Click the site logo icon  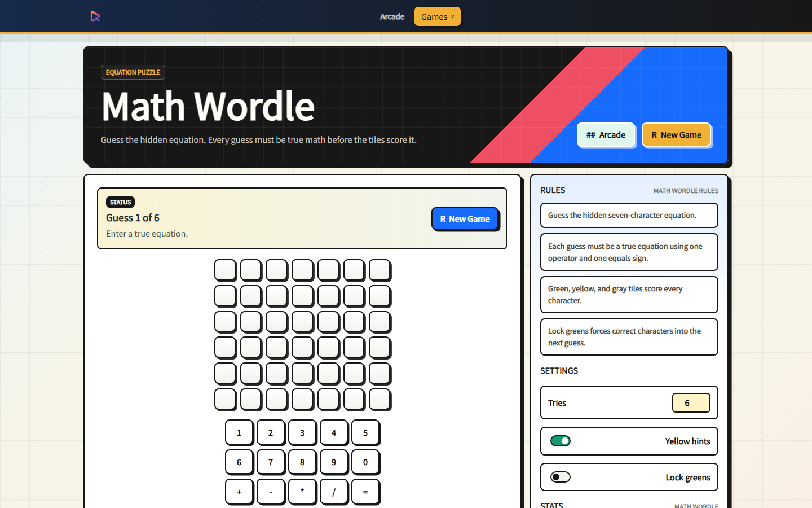click(x=95, y=16)
